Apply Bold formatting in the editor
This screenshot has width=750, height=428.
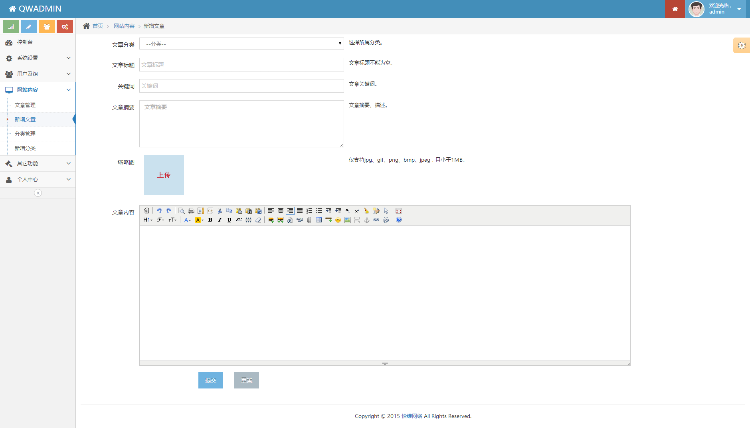(x=210, y=220)
